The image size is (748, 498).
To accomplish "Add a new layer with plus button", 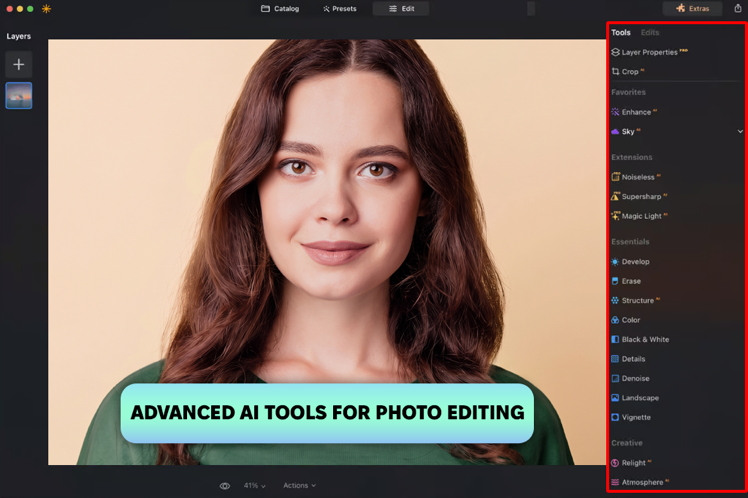I will coord(19,64).
